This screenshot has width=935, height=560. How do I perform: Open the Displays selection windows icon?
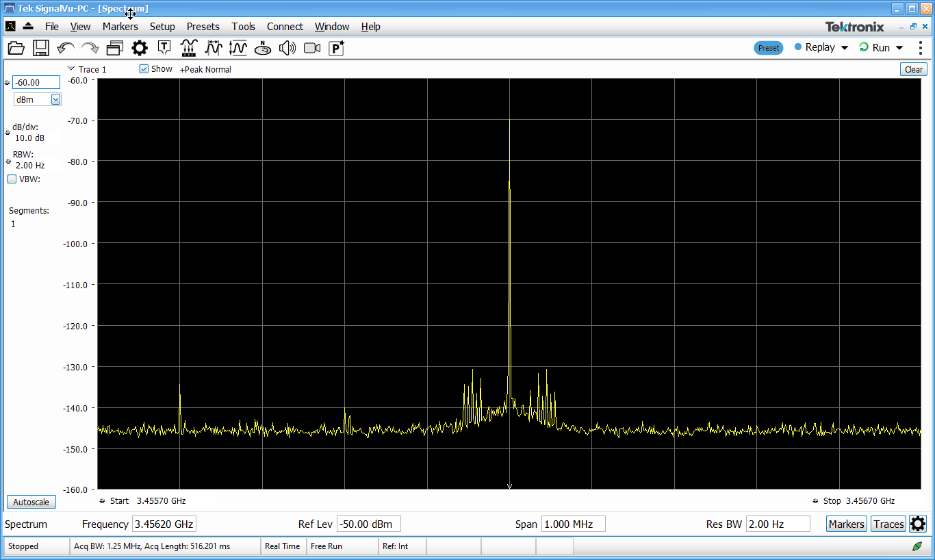click(x=114, y=48)
